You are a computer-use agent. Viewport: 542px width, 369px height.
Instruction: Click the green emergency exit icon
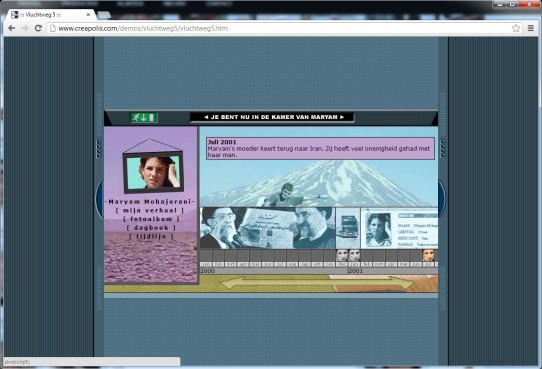click(x=144, y=117)
